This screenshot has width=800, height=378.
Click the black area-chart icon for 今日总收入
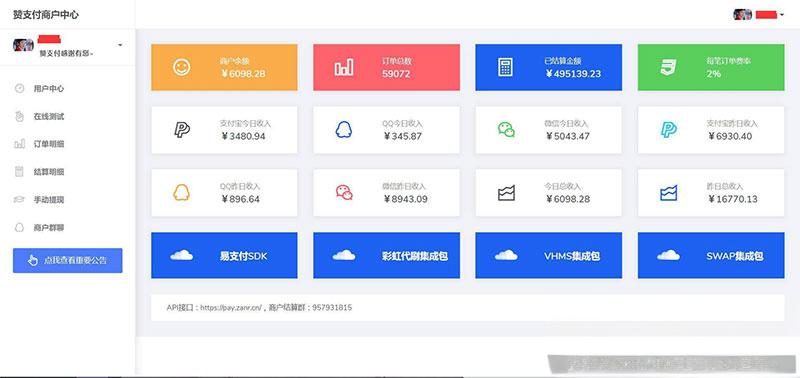click(x=506, y=193)
